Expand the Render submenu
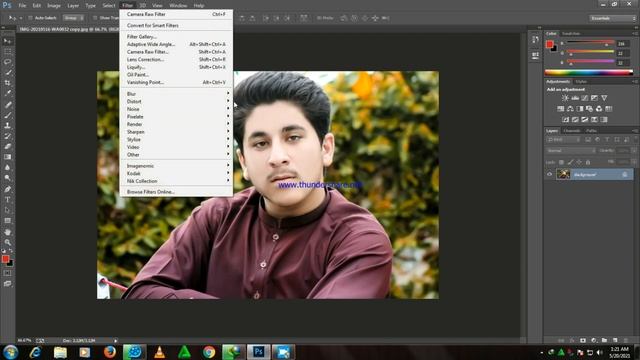 176,124
